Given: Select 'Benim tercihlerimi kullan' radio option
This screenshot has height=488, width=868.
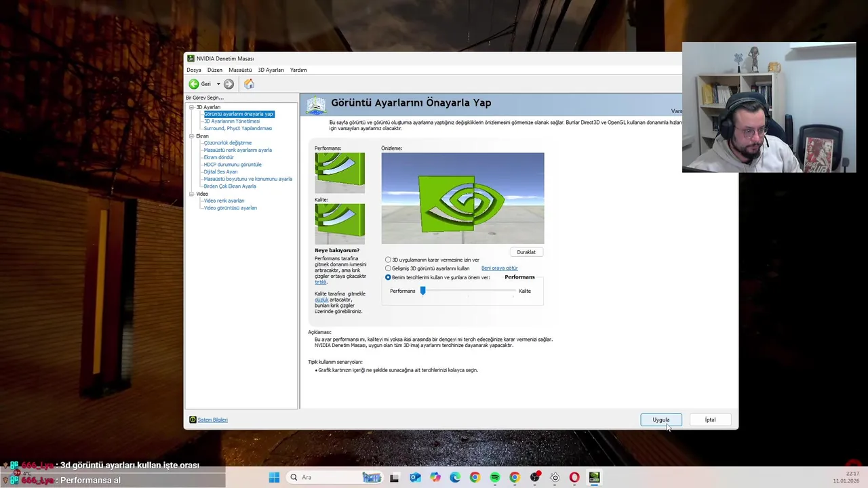Looking at the screenshot, I should (x=388, y=277).
